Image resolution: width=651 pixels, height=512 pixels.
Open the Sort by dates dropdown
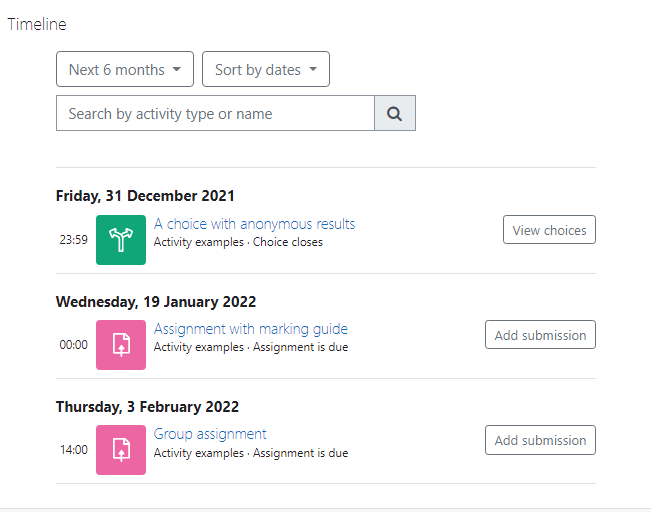pos(266,69)
